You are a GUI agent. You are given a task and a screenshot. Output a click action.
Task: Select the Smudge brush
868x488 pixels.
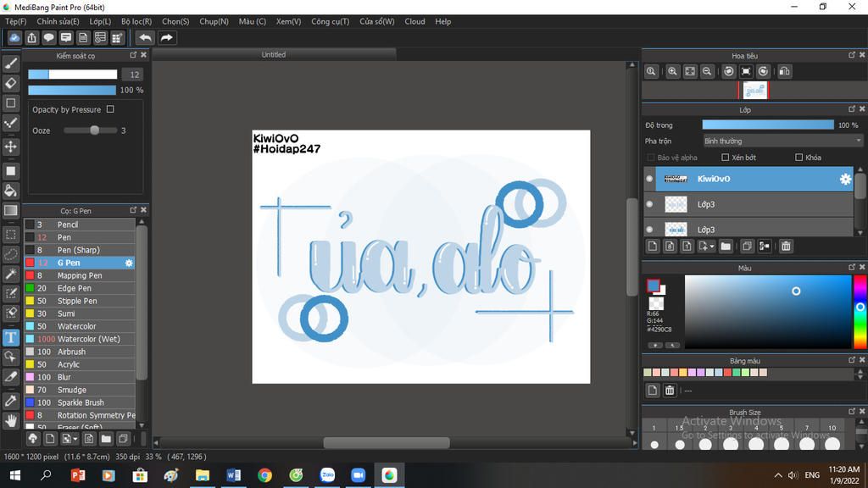tap(80, 390)
